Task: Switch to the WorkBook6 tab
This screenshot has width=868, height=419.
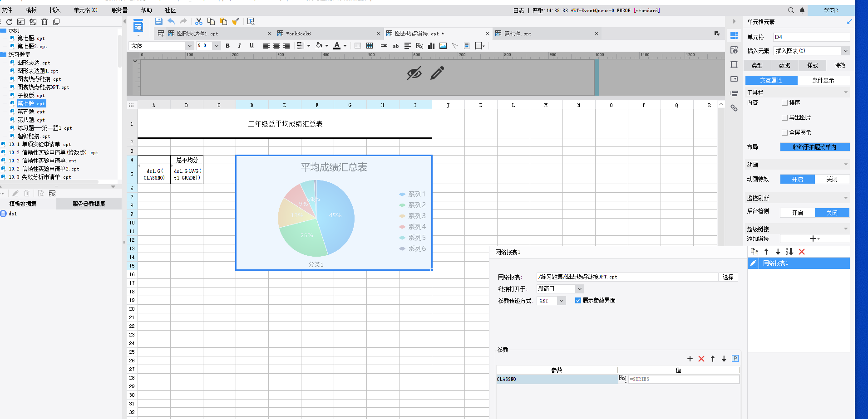Action: [298, 34]
